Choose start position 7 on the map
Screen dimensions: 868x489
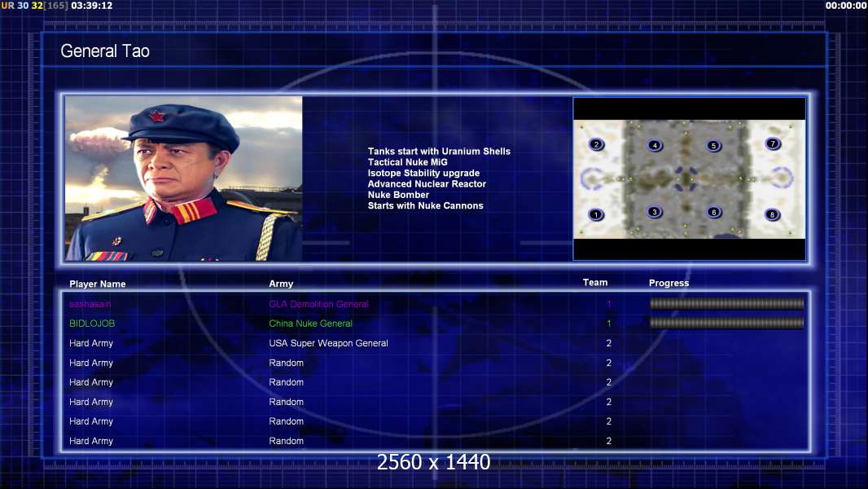[773, 144]
